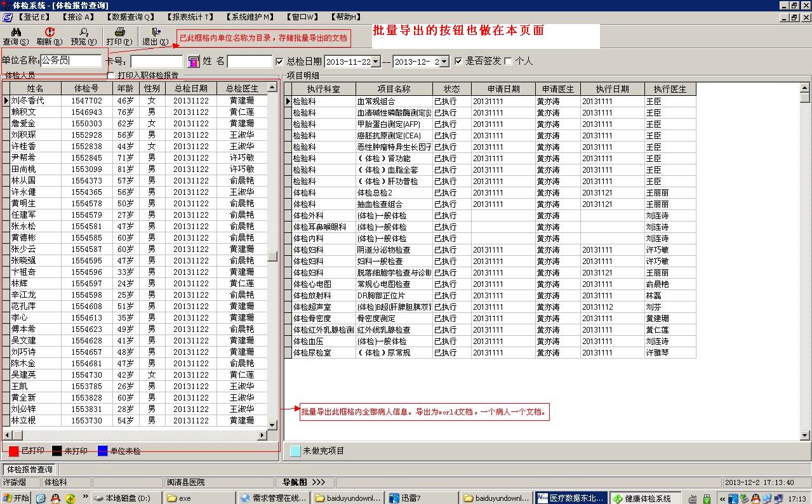812x504 pixels.
Task: Open the 报表统计T menu
Action: (190, 17)
